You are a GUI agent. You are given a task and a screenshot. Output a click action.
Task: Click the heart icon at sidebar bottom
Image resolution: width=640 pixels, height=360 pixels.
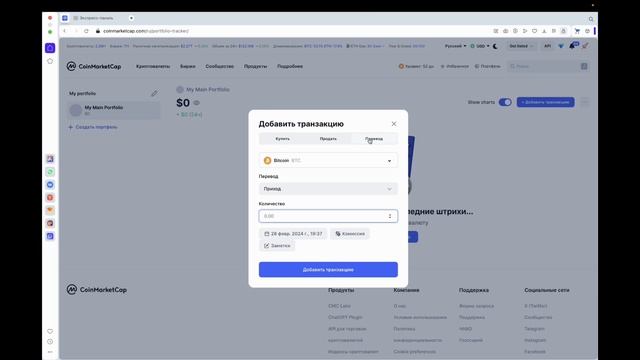point(50,331)
